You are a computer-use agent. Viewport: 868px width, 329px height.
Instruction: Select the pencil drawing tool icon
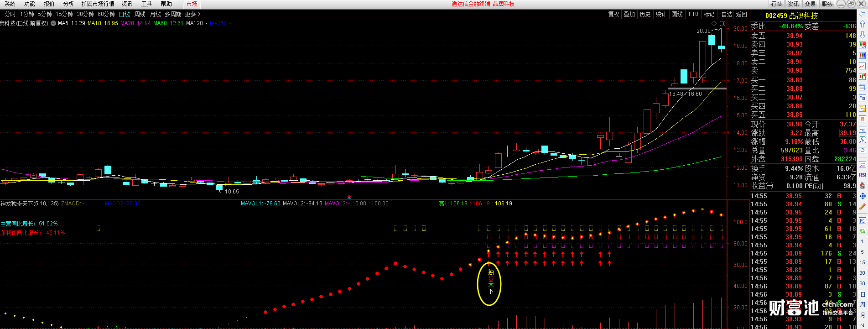click(x=863, y=207)
